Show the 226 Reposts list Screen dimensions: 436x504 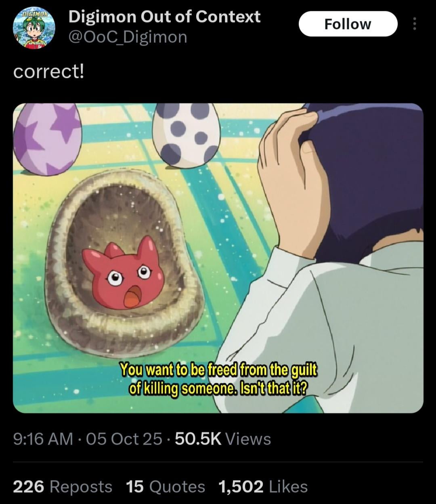[x=63, y=487]
